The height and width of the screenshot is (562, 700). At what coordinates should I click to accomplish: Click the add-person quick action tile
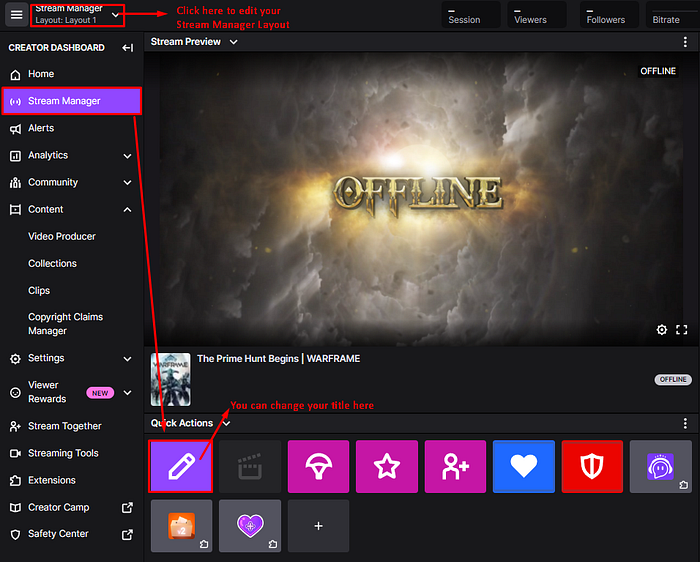455,466
